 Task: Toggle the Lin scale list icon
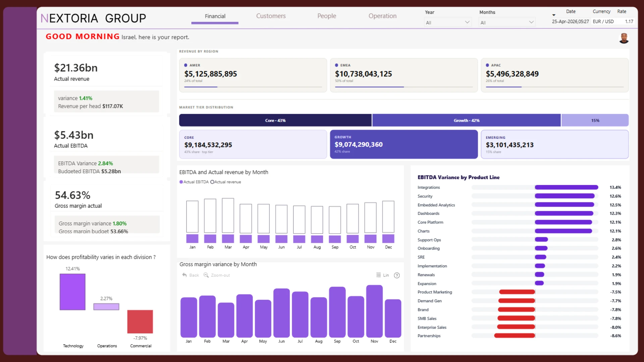pos(379,275)
